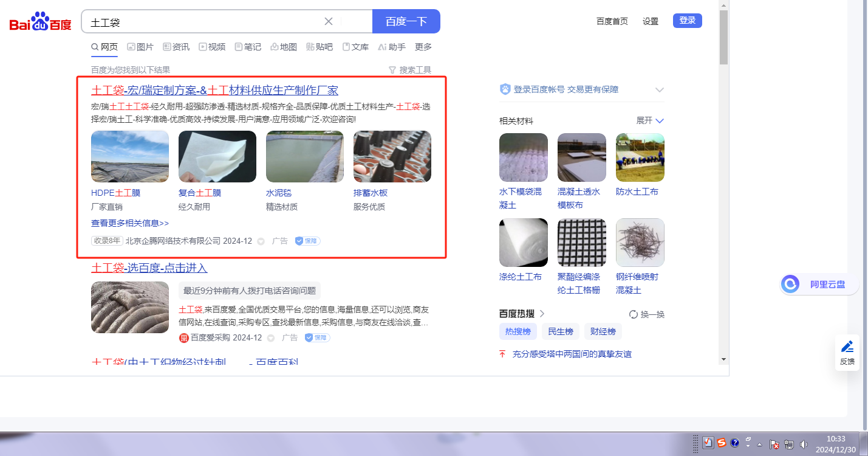Open the 水泥毯 text link
Viewport: 868px width, 456px height.
point(279,193)
